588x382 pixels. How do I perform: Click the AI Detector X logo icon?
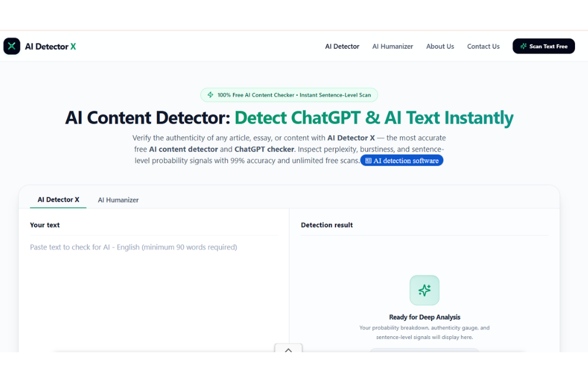click(12, 46)
